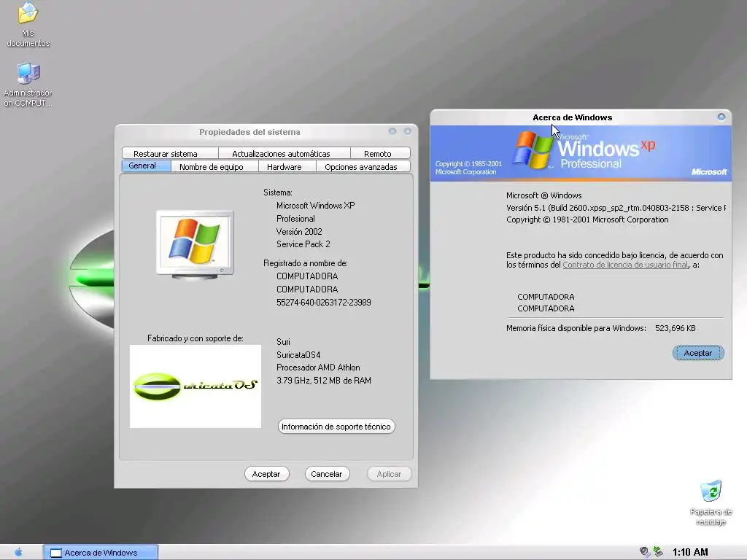Viewport: 747px width, 560px height.
Task: Click the right title button of Propiedades del sistema
Action: [x=408, y=131]
